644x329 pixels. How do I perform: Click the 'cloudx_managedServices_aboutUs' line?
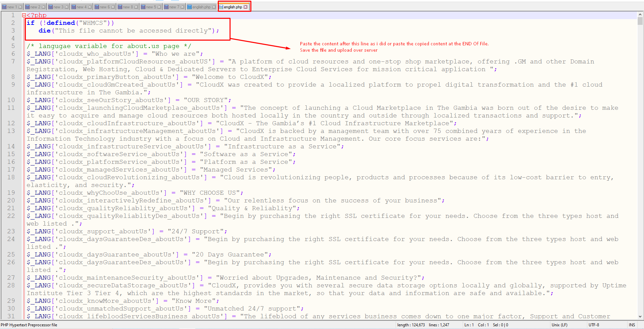151,170
